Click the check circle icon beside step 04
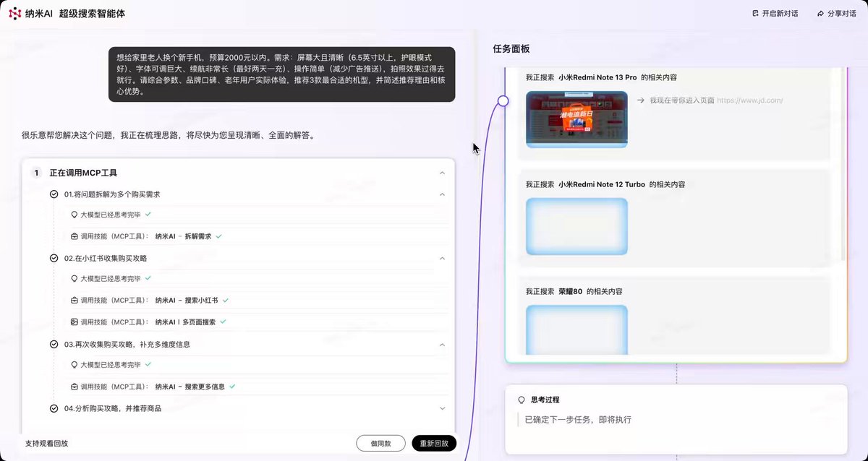Viewport: 868px width, 461px height. tap(54, 408)
